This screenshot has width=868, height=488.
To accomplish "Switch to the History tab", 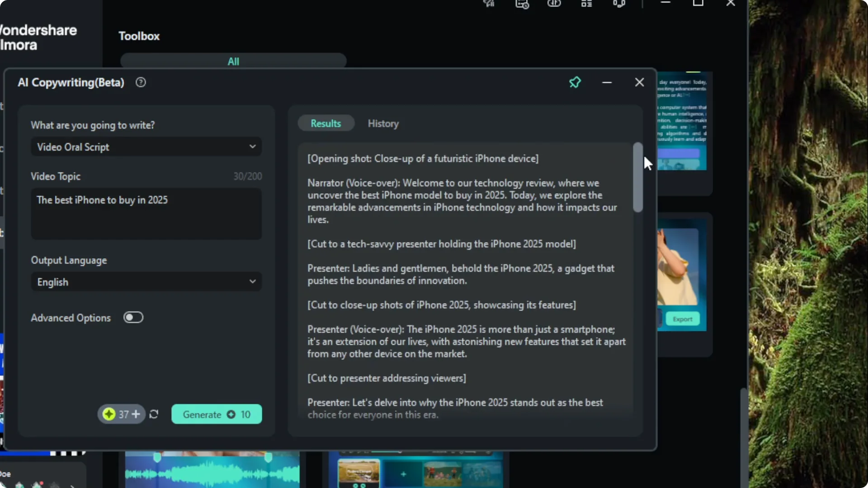I will pos(383,123).
